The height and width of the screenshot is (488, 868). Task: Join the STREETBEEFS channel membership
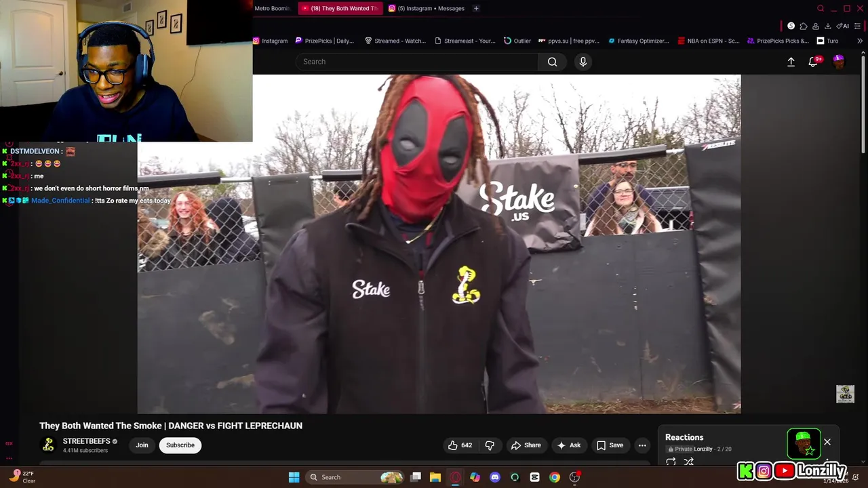tap(142, 445)
